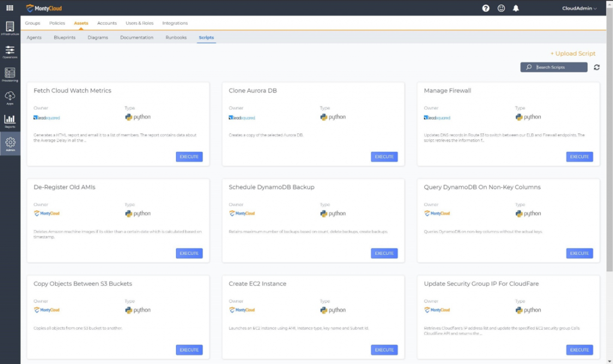Open the Reports chart icon
613x364 pixels.
point(10,121)
